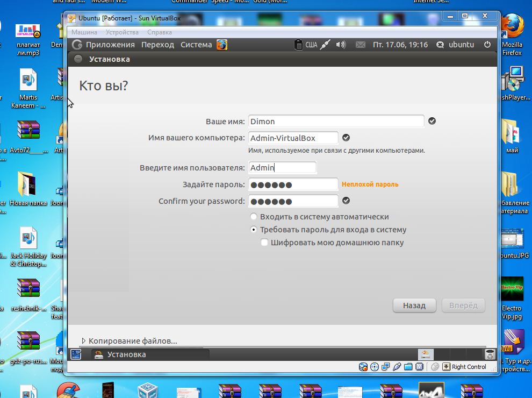Open the mail envelope indicator
Viewport: 532px width, 398px height.
coord(361,45)
